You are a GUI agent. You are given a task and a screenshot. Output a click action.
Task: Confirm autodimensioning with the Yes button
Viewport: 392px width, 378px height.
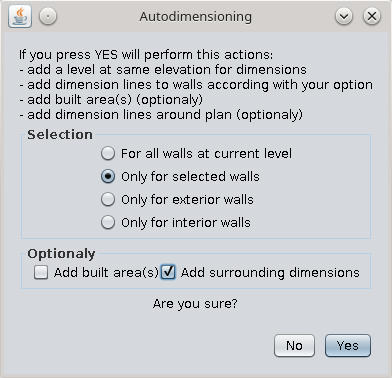point(348,346)
